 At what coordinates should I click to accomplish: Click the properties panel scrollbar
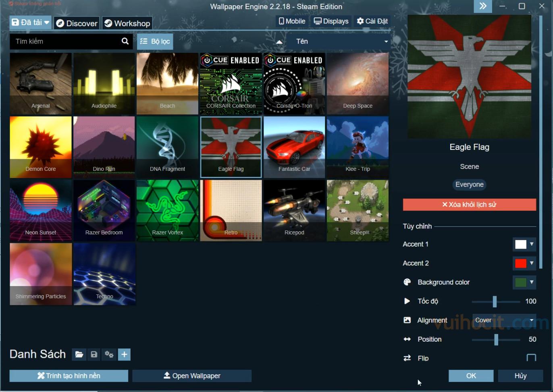541,141
